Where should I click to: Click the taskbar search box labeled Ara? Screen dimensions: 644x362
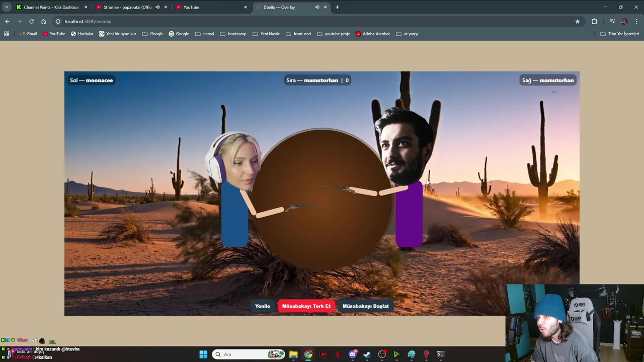pos(249,354)
